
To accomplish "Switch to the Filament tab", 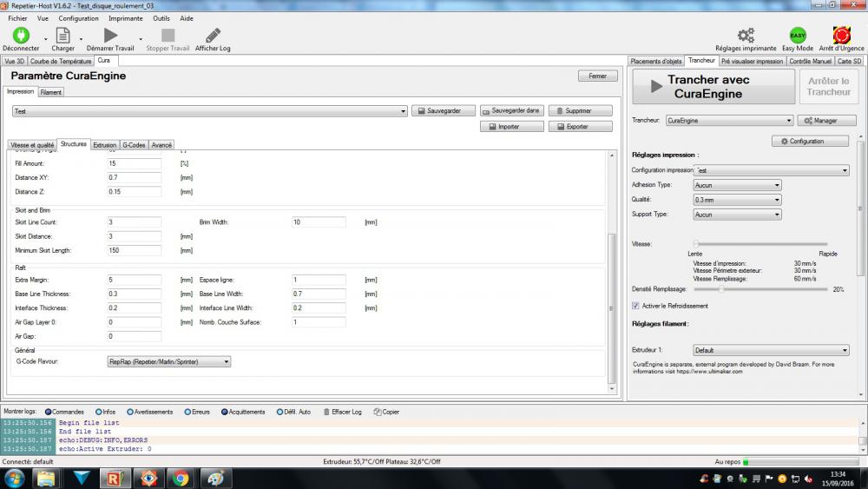I will [x=51, y=92].
